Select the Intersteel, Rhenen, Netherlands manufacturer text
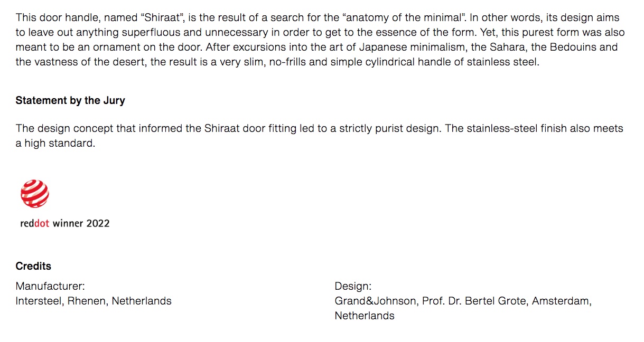This screenshot has width=644, height=342. pos(94,301)
